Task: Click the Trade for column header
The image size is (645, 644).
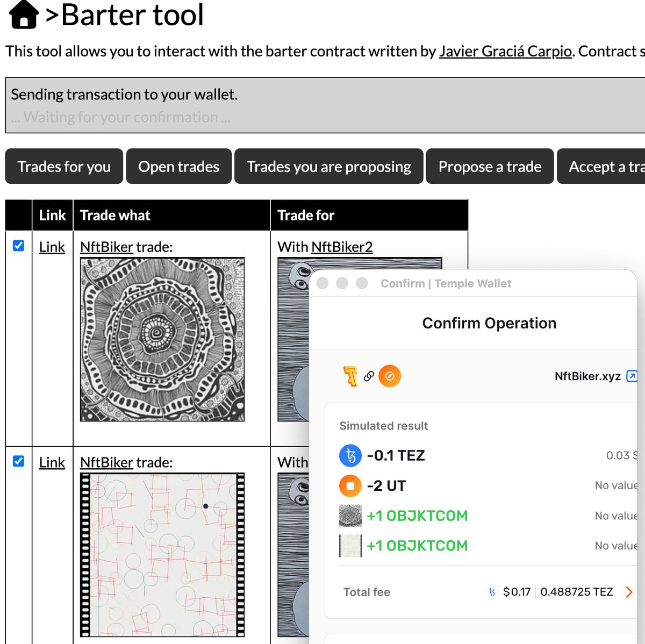Action: pyautogui.click(x=306, y=216)
